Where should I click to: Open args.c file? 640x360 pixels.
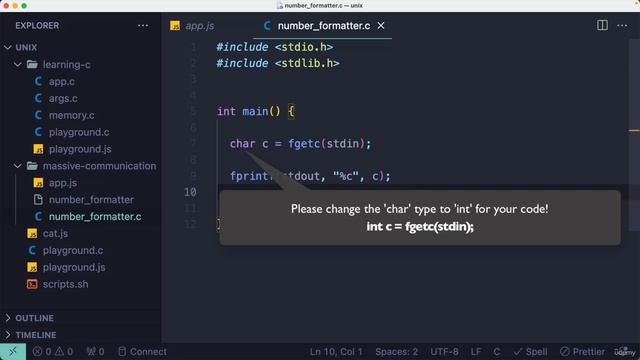[x=63, y=98]
